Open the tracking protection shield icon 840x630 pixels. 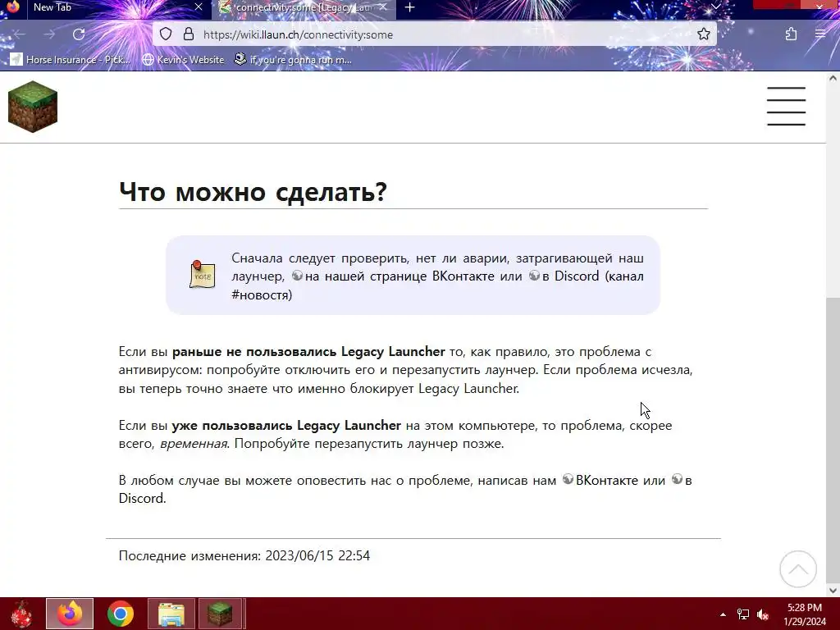(166, 34)
